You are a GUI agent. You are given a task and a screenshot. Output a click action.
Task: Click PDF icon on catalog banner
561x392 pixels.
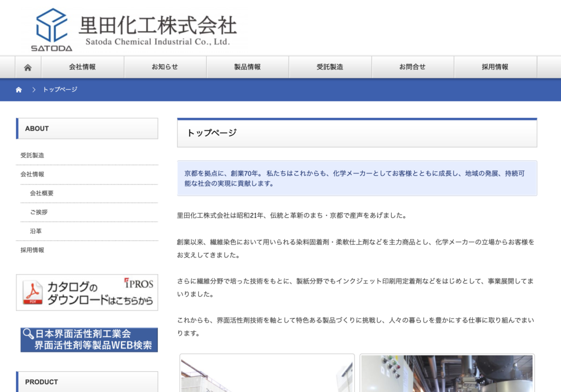coord(32,292)
